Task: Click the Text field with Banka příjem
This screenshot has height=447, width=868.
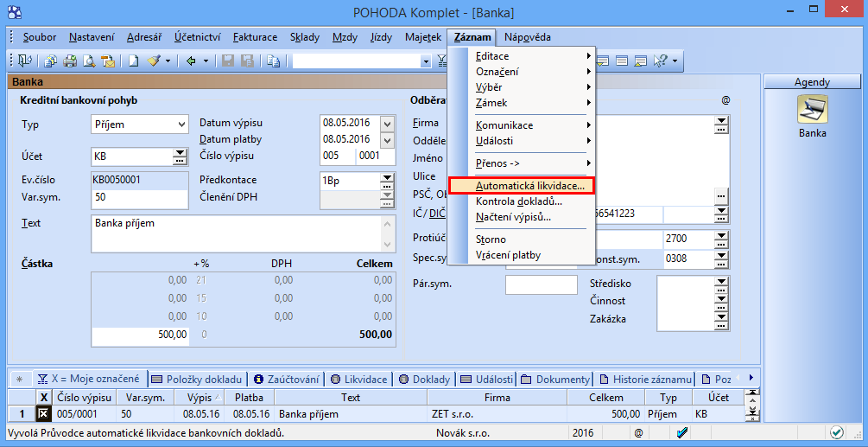Action: tap(236, 233)
